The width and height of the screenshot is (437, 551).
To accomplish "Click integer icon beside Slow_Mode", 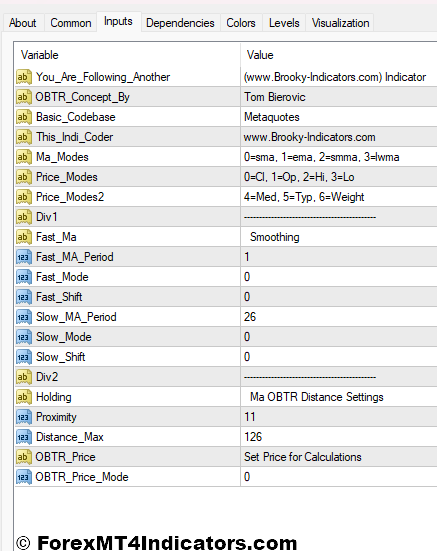I will point(24,337).
